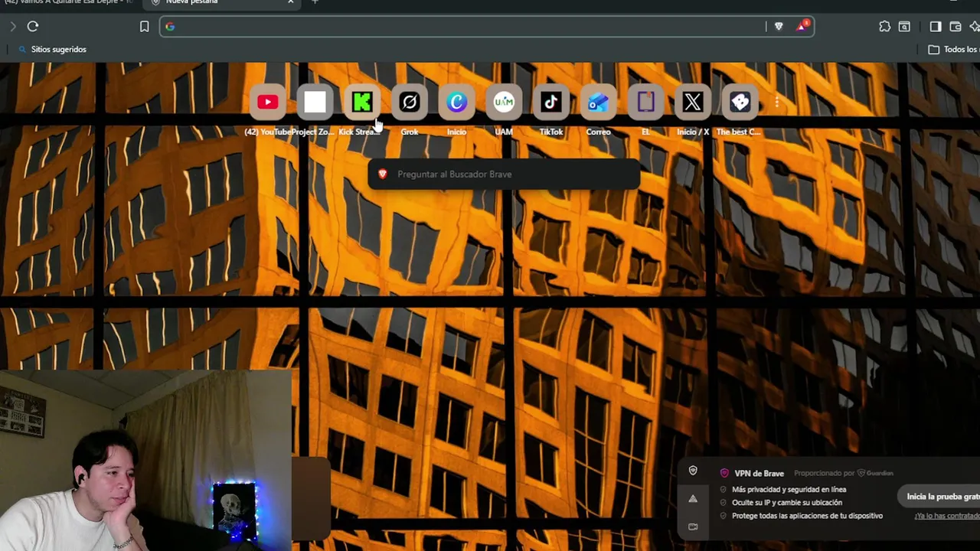Open the Extensions puzzle icon
The height and width of the screenshot is (551, 980).
tap(884, 27)
